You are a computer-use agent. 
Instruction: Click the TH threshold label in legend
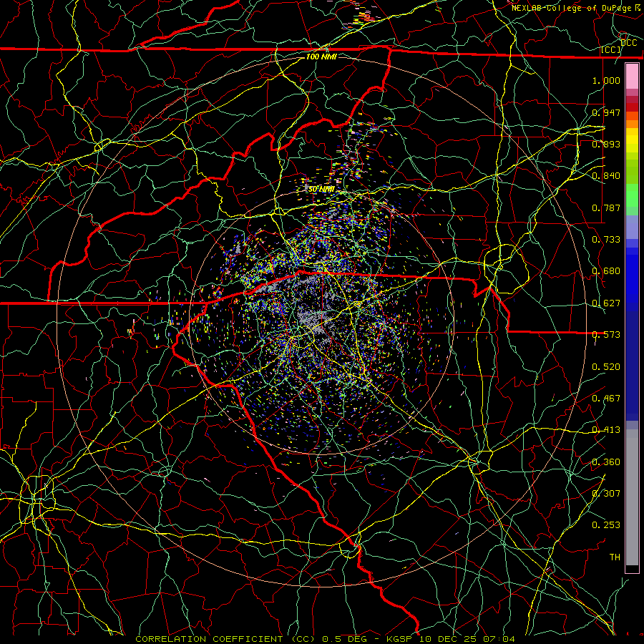pyautogui.click(x=615, y=557)
